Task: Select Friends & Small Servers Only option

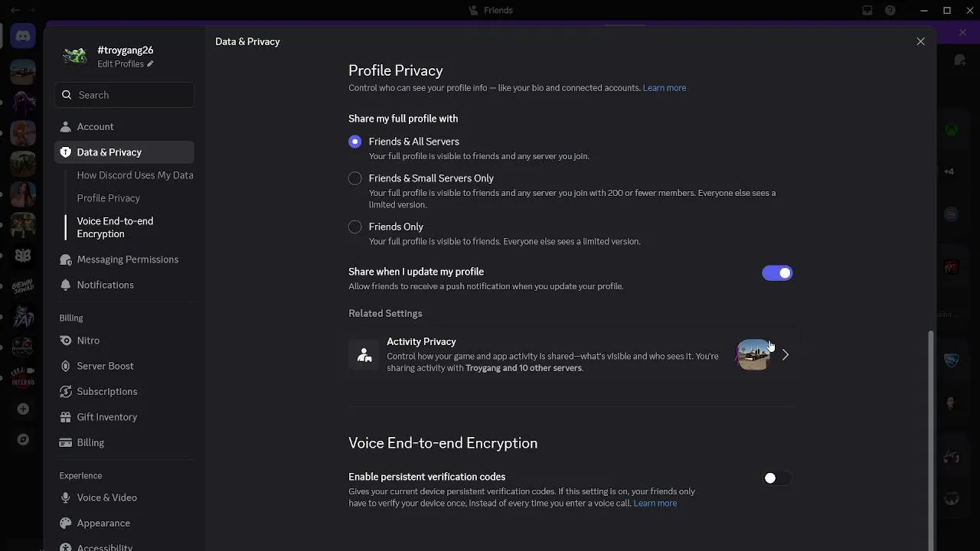Action: click(354, 178)
